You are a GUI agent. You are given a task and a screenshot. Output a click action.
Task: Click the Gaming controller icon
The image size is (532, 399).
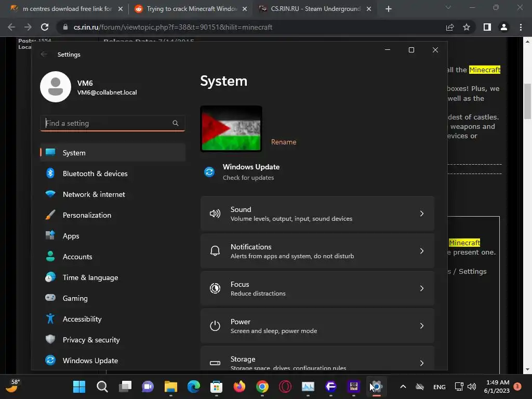(x=50, y=298)
